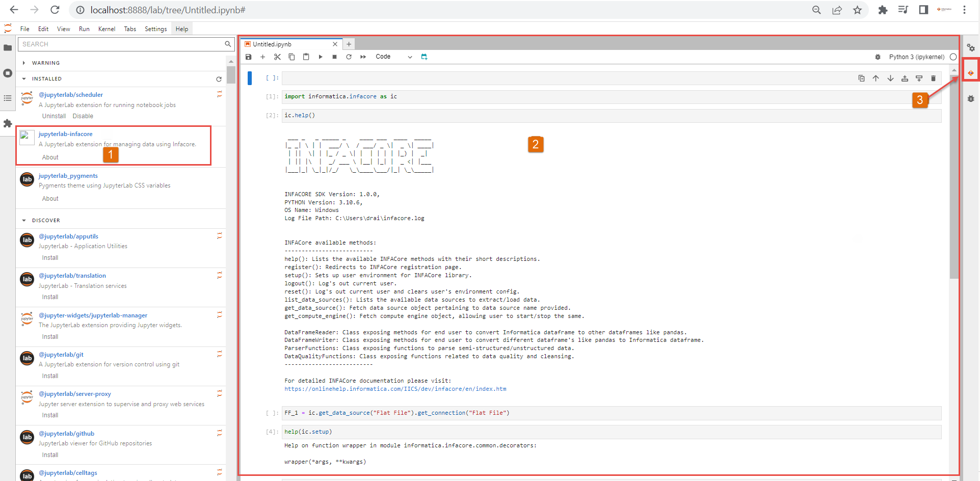Enable the debugger bug icon in notebook toolbar

point(878,57)
